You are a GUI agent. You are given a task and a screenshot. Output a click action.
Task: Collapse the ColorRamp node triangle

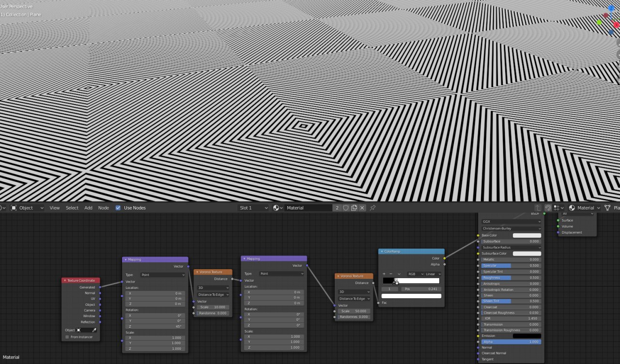pyautogui.click(x=382, y=252)
